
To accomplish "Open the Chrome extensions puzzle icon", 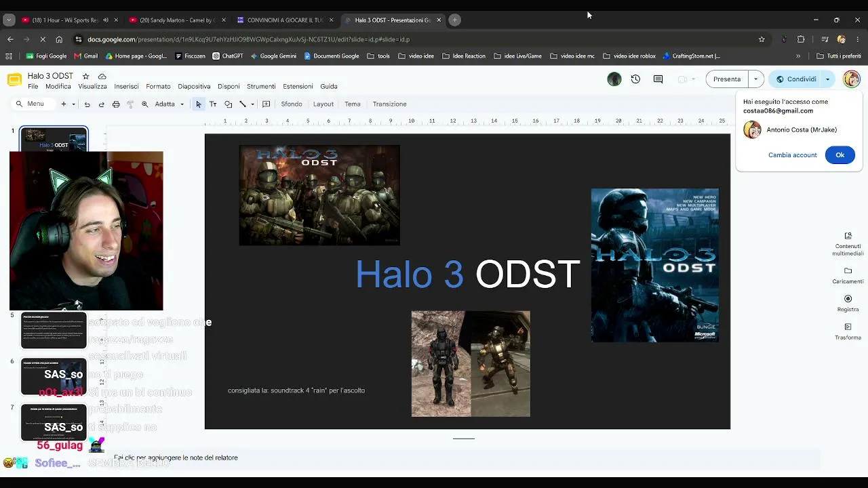I will (801, 39).
